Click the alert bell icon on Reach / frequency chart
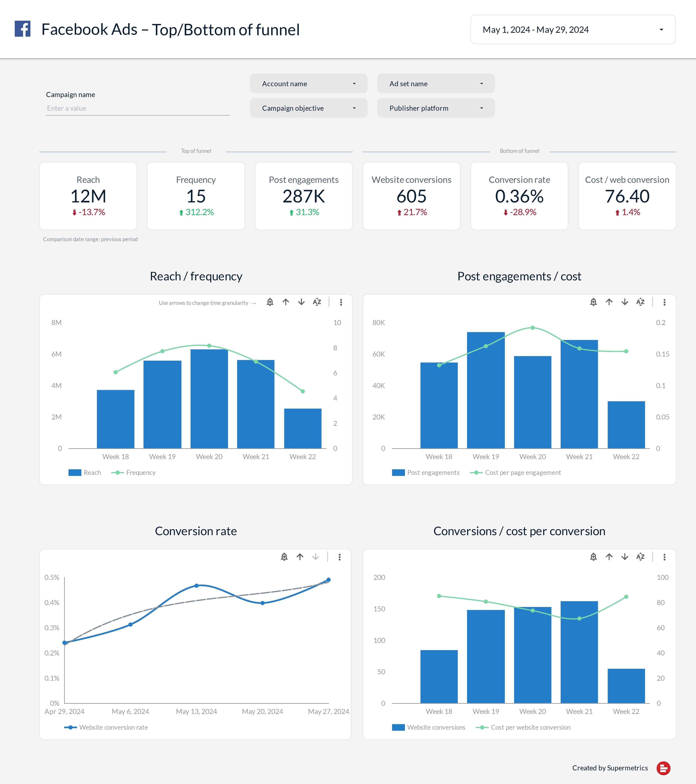The width and height of the screenshot is (696, 784). [x=270, y=302]
